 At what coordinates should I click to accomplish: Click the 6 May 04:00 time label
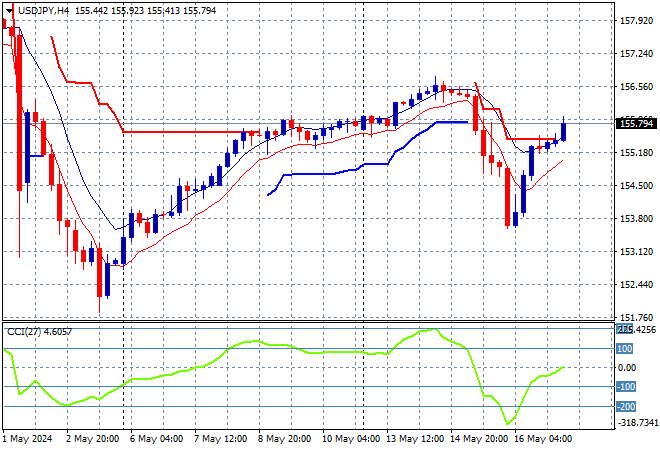point(156,439)
